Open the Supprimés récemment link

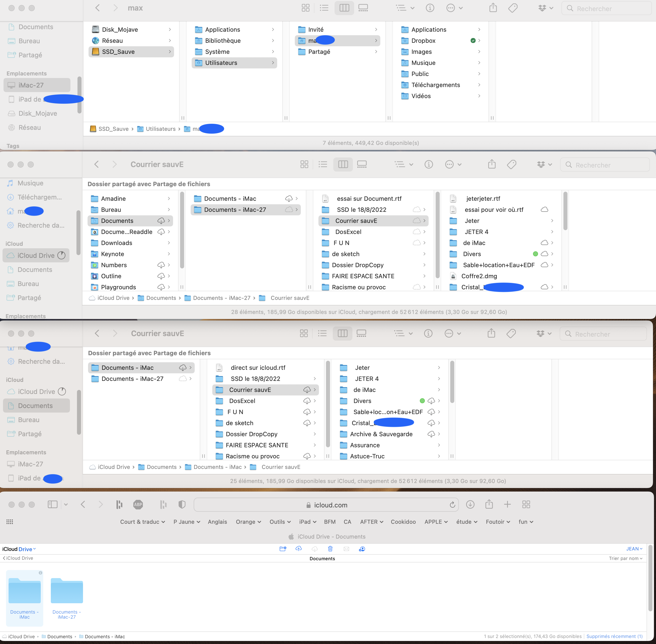[614, 636]
